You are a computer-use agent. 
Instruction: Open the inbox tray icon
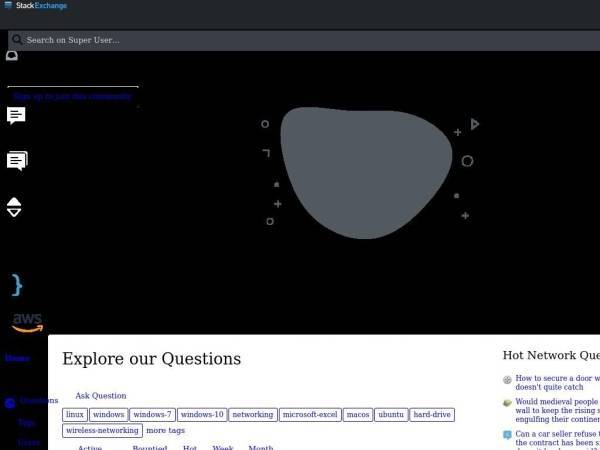point(12,56)
